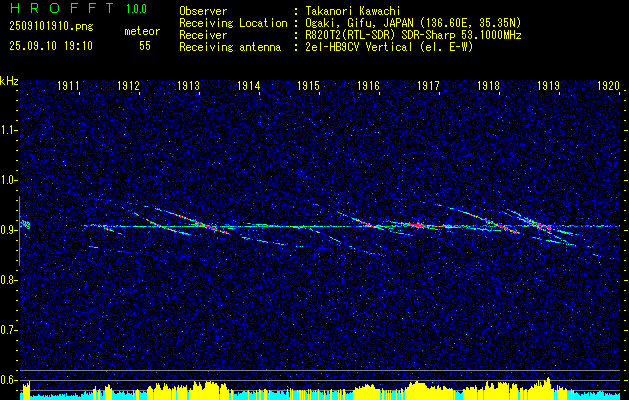Click the observer name Takanori Kawachi
Screen dimensions: 629x400
[x=353, y=11]
